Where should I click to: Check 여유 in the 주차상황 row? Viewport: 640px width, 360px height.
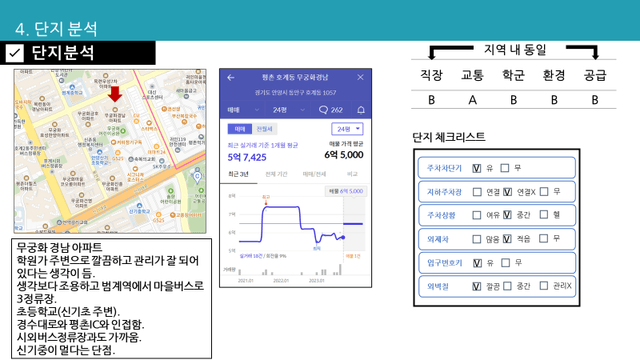(x=476, y=215)
